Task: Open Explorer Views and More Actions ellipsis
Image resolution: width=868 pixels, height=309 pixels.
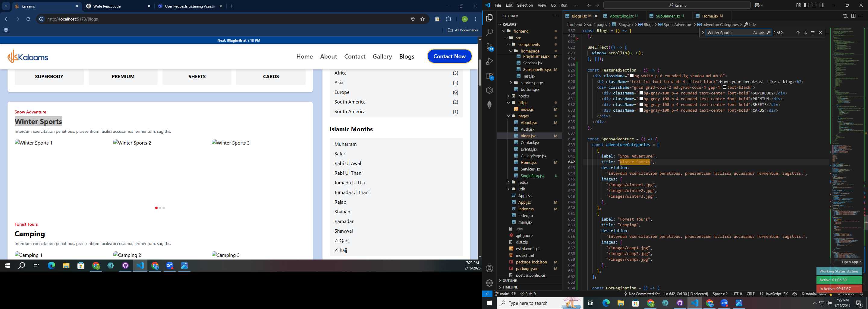Action: pos(555,16)
